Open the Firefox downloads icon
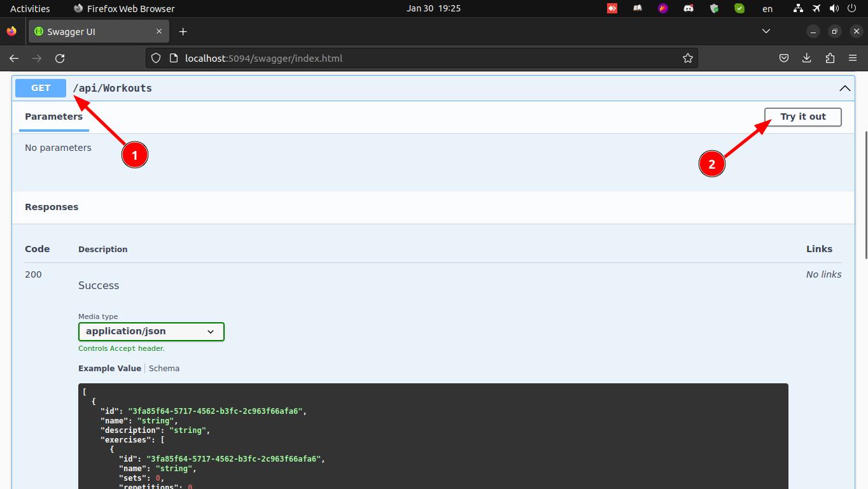 [806, 59]
